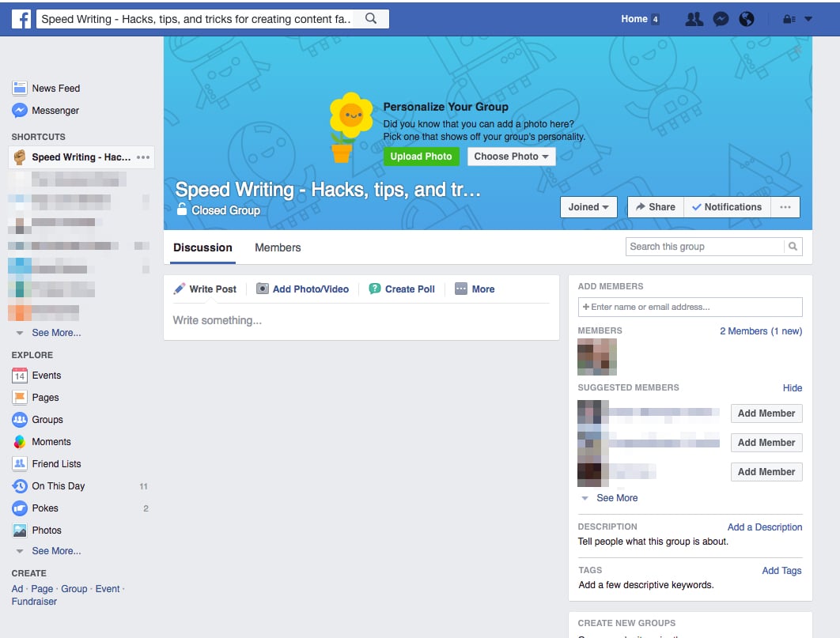Click the second Add Member button
Screen dimensions: 840x638
tap(766, 443)
